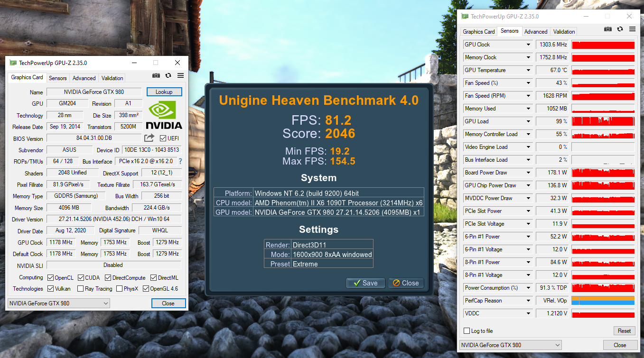Viewport: 644px width, 358px height.
Task: Click the share BIOS arrow icon beside UEFI
Action: click(149, 138)
